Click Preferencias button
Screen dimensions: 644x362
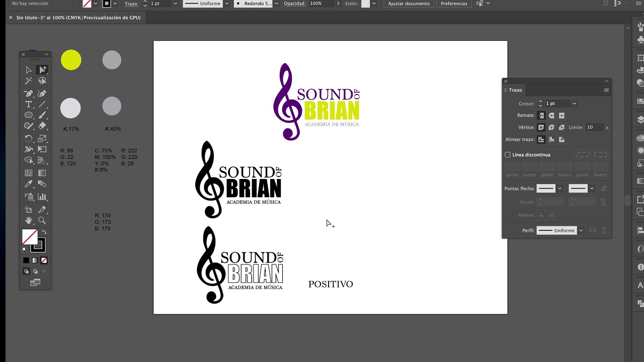click(454, 4)
